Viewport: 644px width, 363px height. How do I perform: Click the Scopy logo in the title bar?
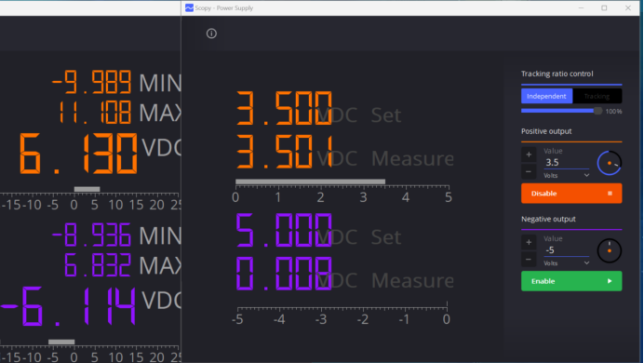click(x=189, y=7)
